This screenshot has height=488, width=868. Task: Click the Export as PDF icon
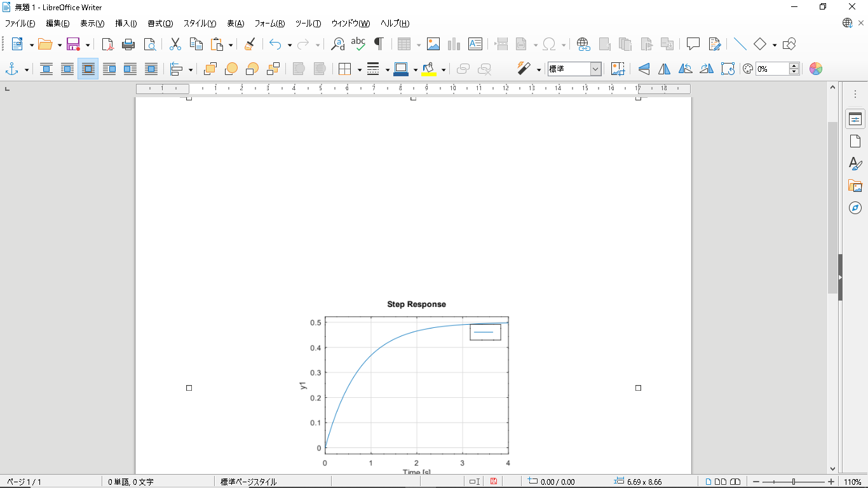[x=108, y=44]
